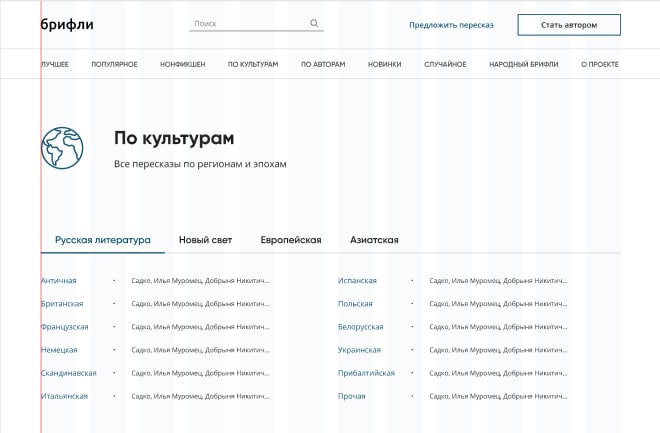Open the О проекте page
Viewport: 660px width, 433px height.
click(x=600, y=64)
